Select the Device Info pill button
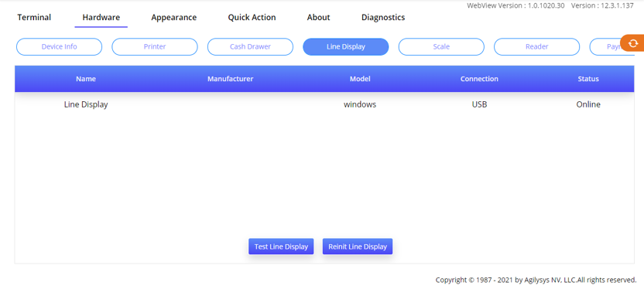 click(x=59, y=46)
